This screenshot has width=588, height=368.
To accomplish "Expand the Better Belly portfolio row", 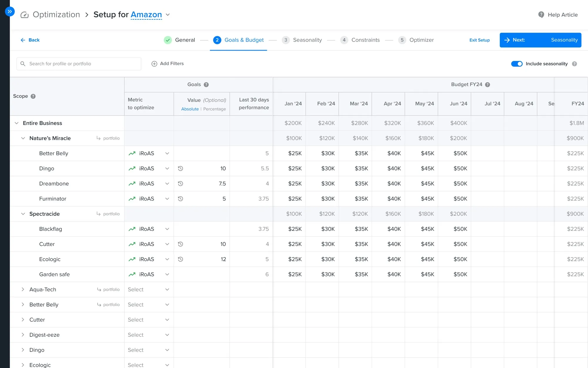I will click(x=23, y=304).
